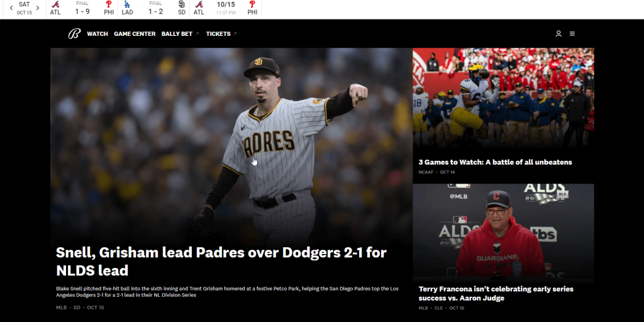Viewport: 644px width, 322px height.
Task: Go to previous day in scoreboard
Action: click(11, 8)
